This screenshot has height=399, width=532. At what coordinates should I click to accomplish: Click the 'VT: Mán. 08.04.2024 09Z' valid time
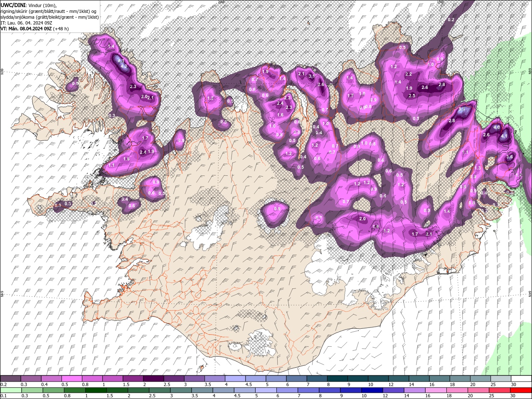[x=26, y=29]
